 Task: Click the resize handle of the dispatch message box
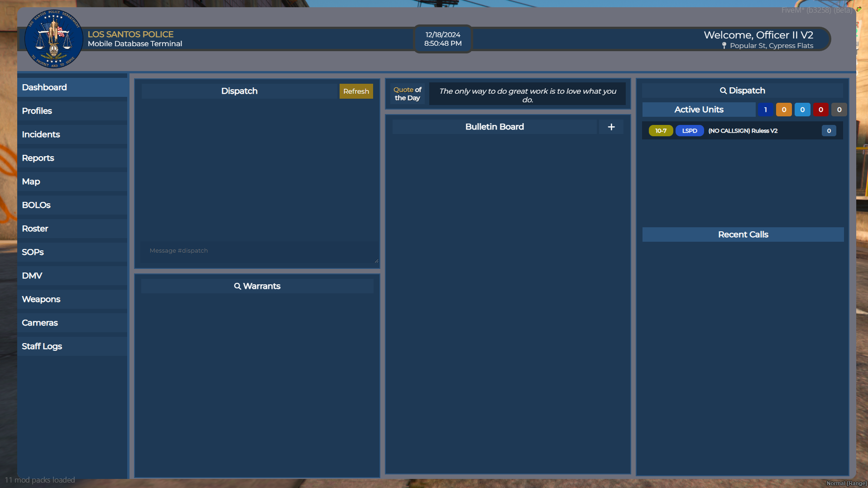click(376, 260)
